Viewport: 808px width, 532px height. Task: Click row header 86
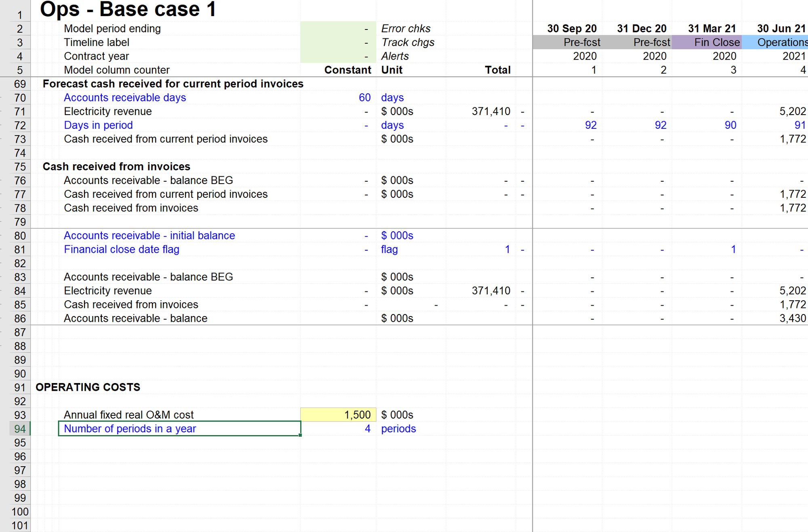(20, 318)
